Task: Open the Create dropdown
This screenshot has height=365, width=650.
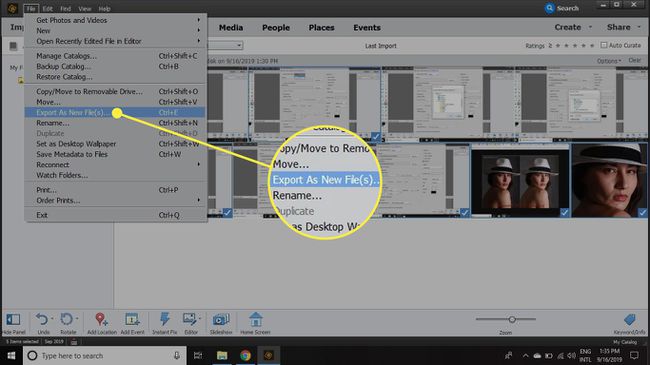Action: click(573, 27)
